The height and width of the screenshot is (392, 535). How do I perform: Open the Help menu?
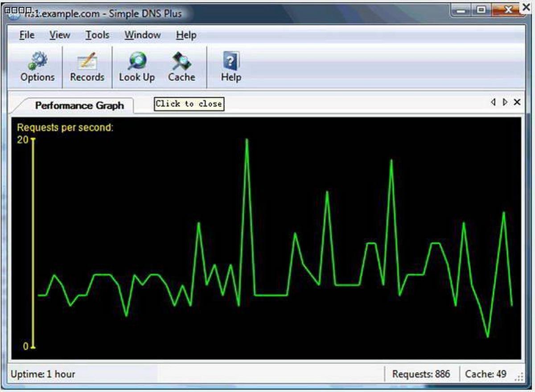[x=186, y=35]
